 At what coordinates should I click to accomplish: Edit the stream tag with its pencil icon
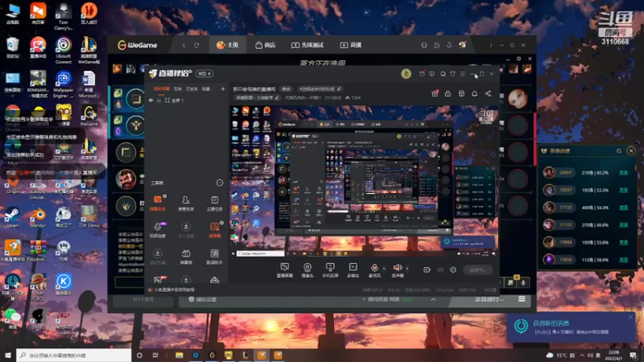(339, 88)
